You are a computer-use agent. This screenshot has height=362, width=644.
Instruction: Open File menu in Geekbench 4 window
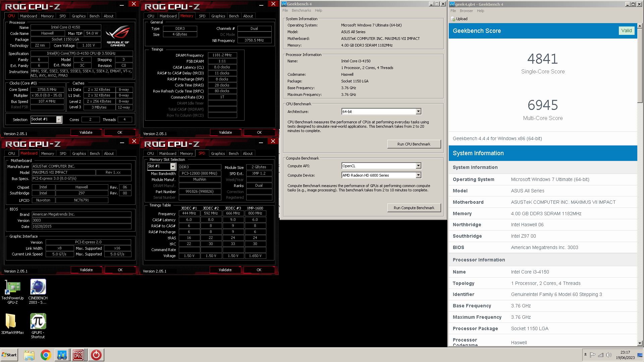click(285, 10)
